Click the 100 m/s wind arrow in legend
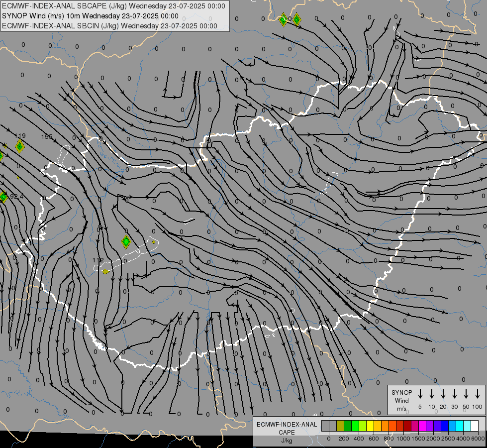487x448 pixels. (478, 393)
